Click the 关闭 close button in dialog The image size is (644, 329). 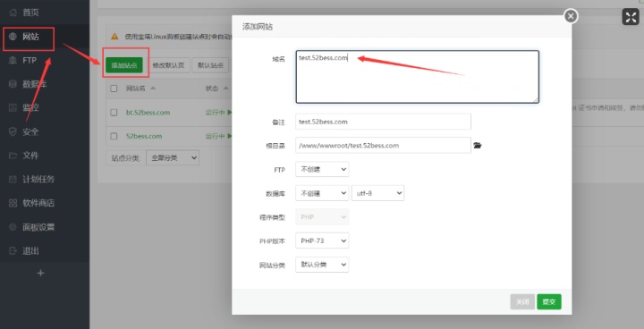pos(522,302)
